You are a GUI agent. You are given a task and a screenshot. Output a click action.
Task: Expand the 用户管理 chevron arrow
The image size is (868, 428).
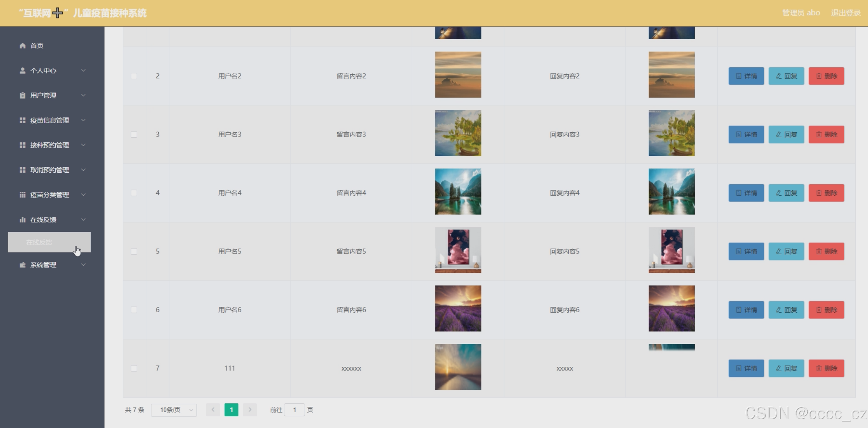[83, 95]
